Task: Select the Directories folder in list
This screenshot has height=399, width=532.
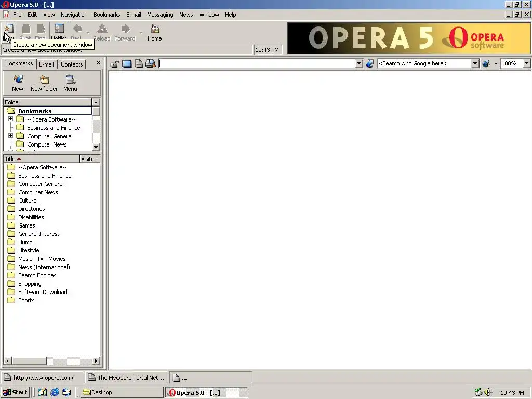Action: click(x=32, y=209)
